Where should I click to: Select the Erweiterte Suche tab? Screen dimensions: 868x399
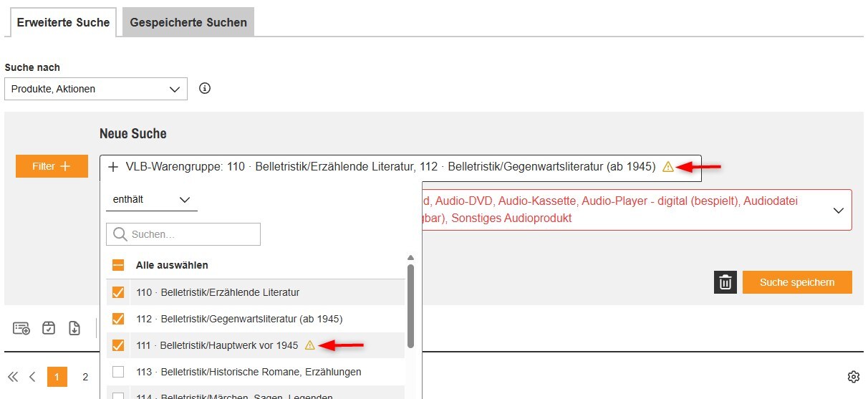pos(63,22)
